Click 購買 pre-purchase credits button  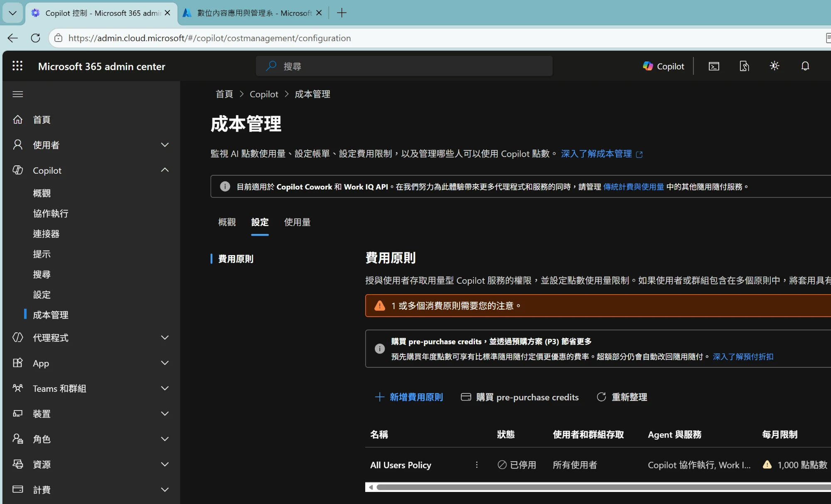(x=520, y=397)
